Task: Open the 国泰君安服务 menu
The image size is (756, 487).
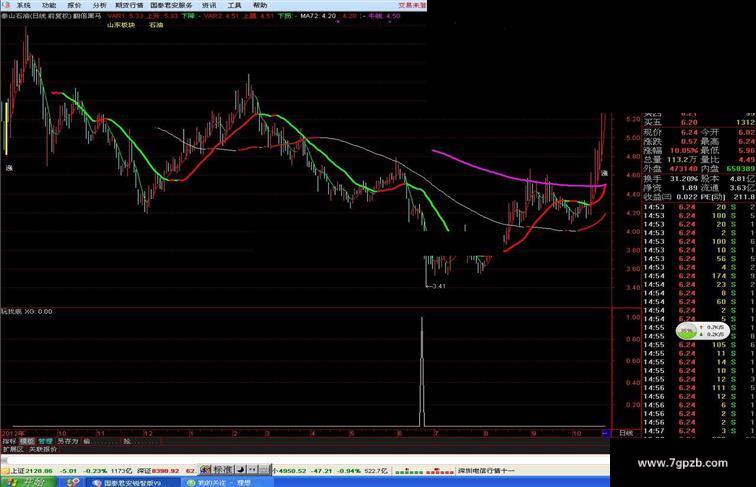Action: coord(171,5)
